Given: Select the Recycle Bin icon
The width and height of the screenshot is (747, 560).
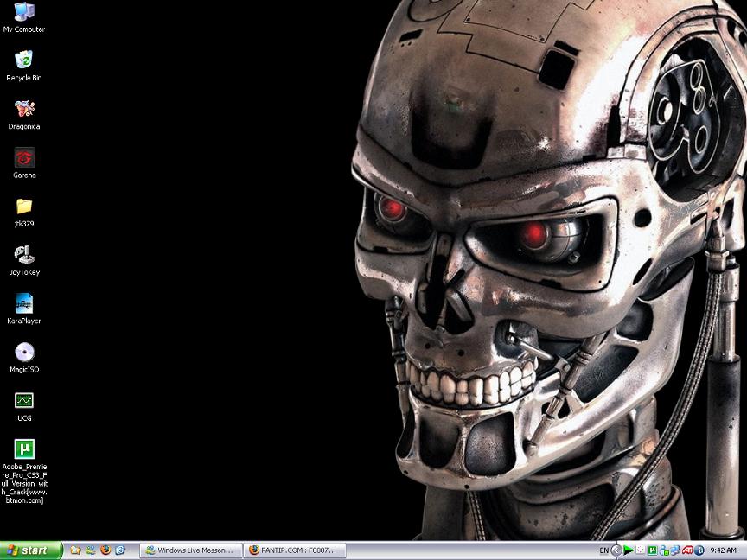Looking at the screenshot, I should (24, 67).
